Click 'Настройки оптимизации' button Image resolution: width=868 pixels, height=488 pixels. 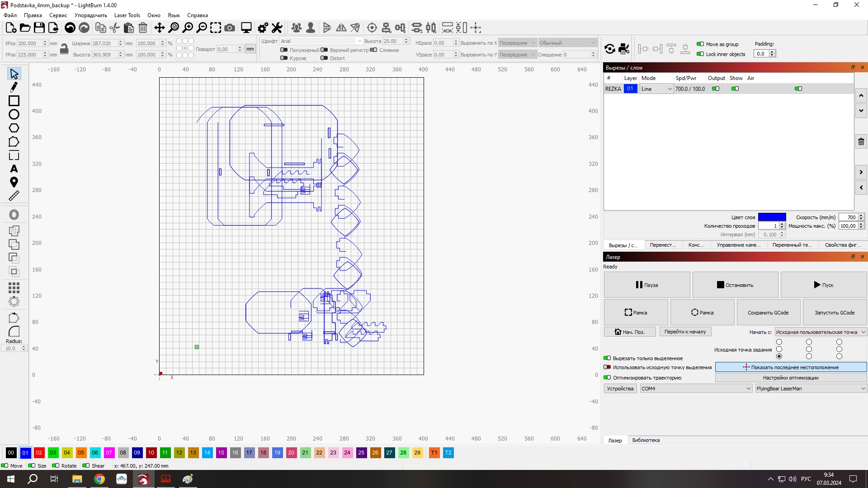(791, 378)
